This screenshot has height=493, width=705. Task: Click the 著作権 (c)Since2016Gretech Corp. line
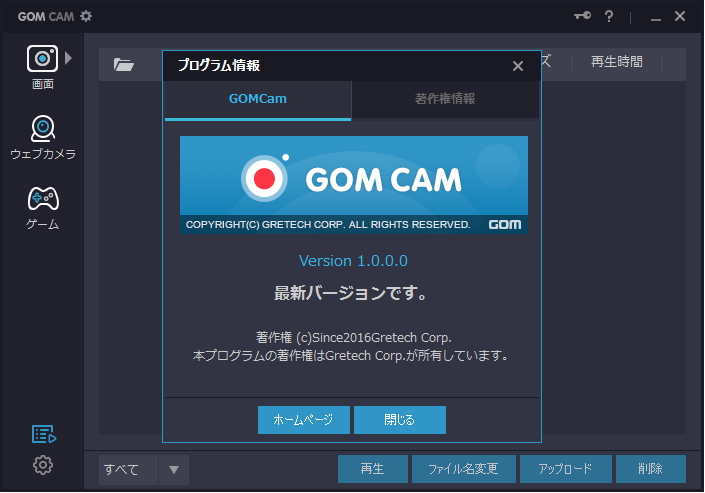(353, 337)
